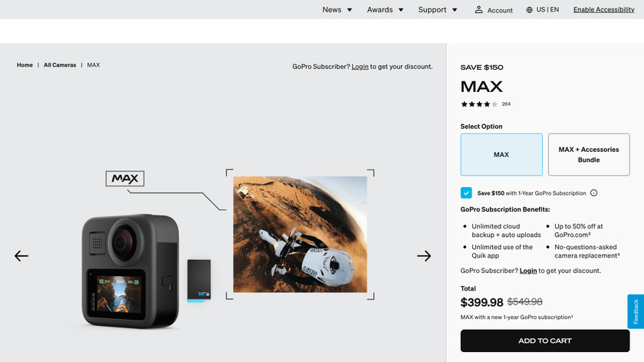Show previous product image with left arrow
Screen dimensions: 644x362
(21, 256)
